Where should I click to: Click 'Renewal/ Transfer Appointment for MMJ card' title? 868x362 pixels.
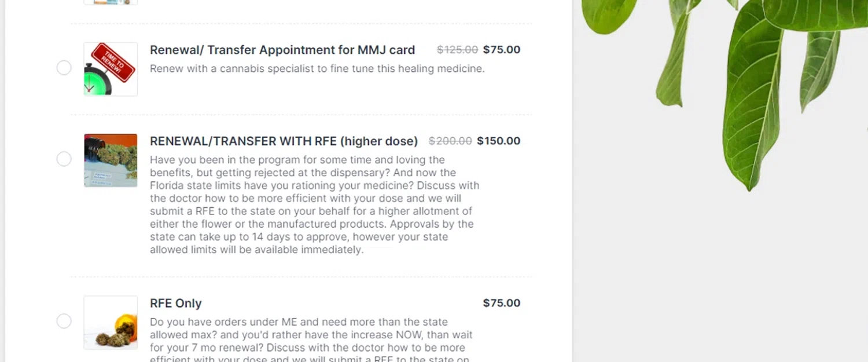coord(282,50)
